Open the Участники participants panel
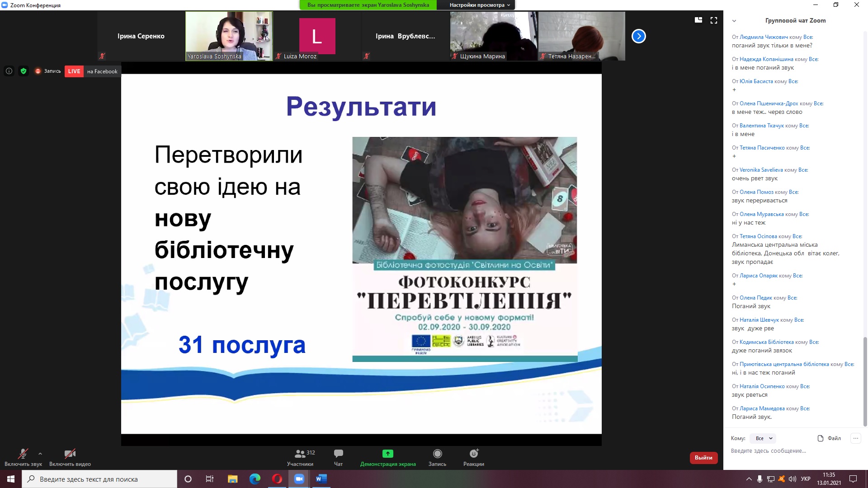 pos(300,457)
